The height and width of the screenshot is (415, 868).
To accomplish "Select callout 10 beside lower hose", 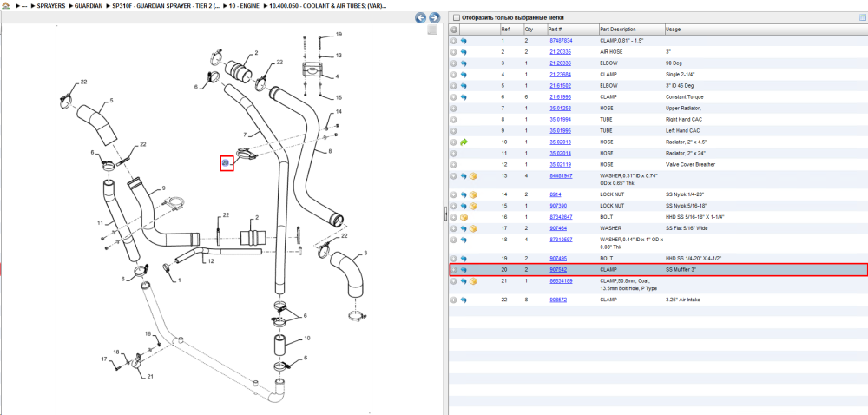I will [x=307, y=338].
